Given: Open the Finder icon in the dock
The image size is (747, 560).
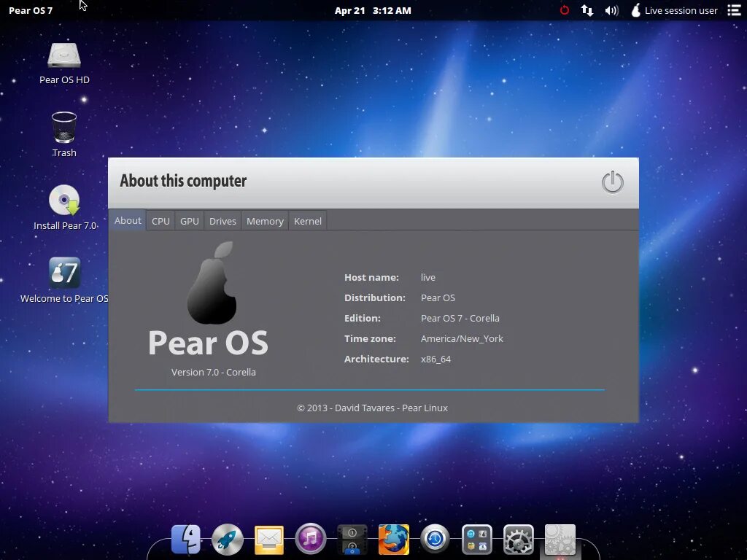Looking at the screenshot, I should 186,540.
